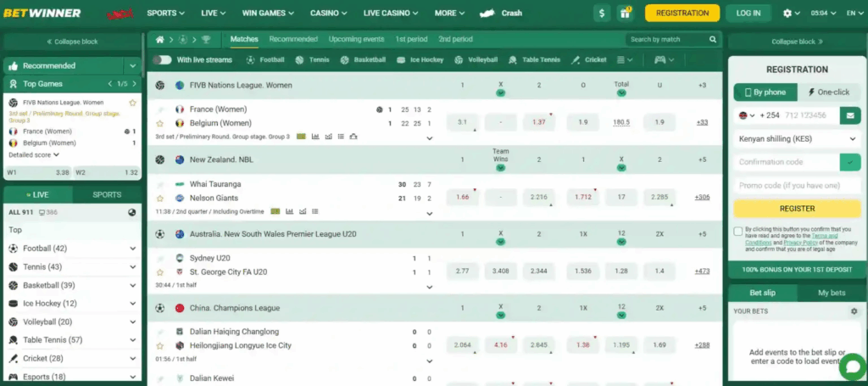
Task: Switch sidebar to SPORTS tab
Action: (107, 195)
